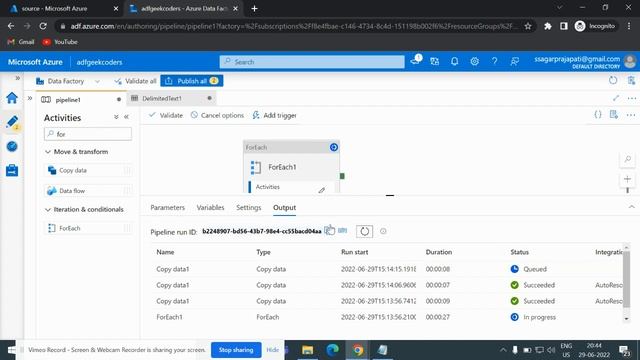The width and height of the screenshot is (640, 360).
Task: Open the updates icon with badge in header
Action: (416, 60)
